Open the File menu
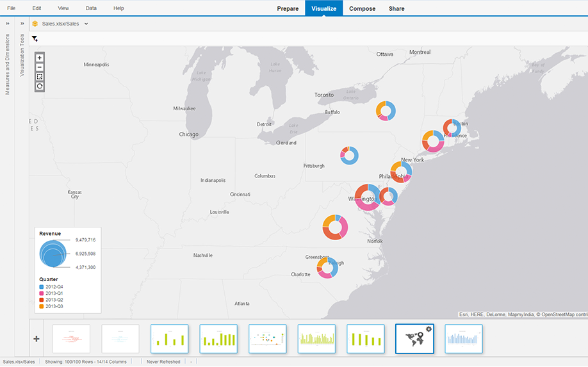The image size is (588, 367). [x=12, y=8]
